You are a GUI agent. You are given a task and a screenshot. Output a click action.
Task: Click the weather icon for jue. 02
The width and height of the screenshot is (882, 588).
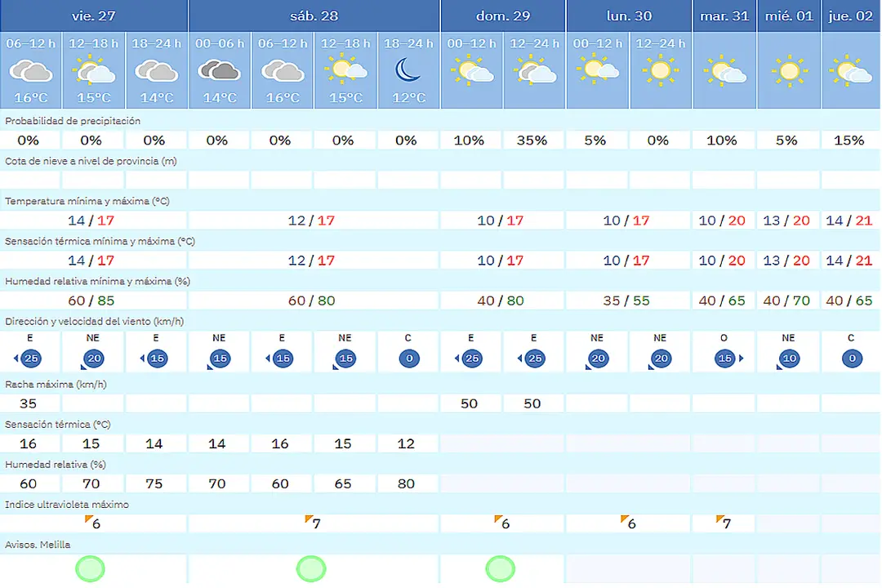click(850, 71)
